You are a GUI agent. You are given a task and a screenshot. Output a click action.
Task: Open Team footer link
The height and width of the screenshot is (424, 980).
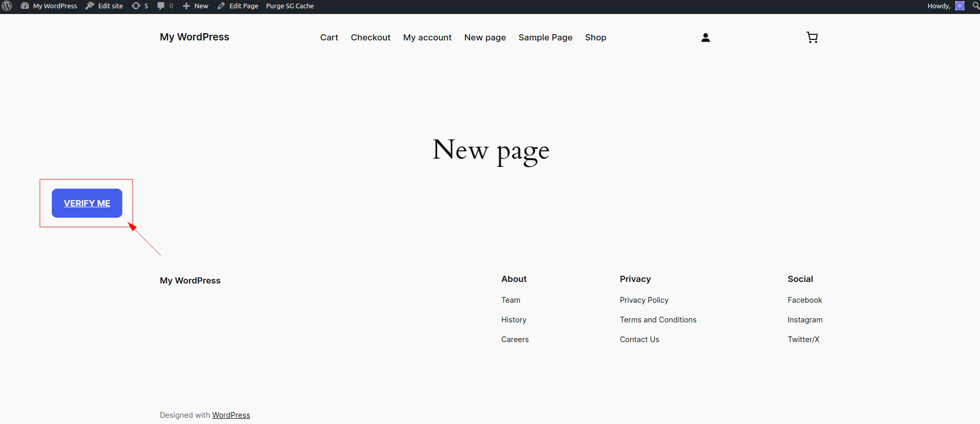511,300
